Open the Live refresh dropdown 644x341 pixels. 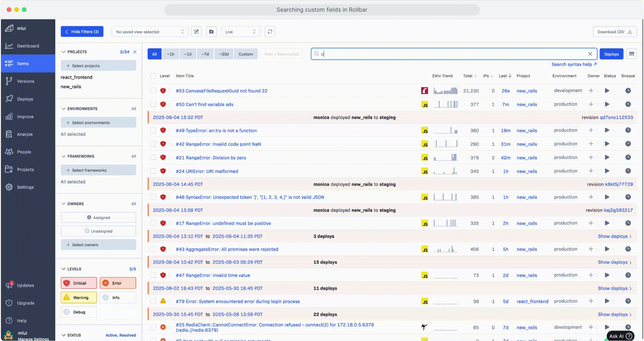[240, 32]
